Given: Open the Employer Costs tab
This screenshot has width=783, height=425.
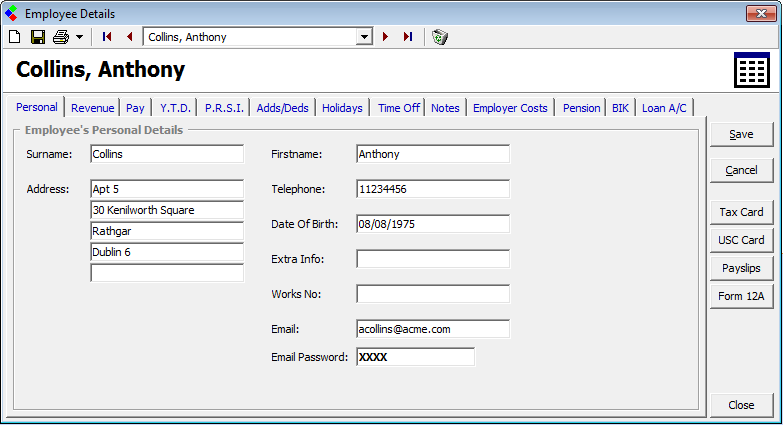Looking at the screenshot, I should [x=510, y=108].
